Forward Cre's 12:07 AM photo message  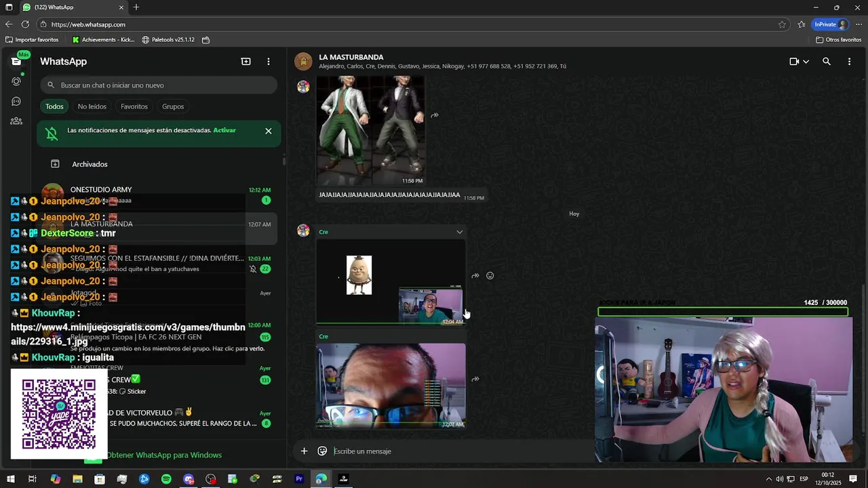coord(475,380)
